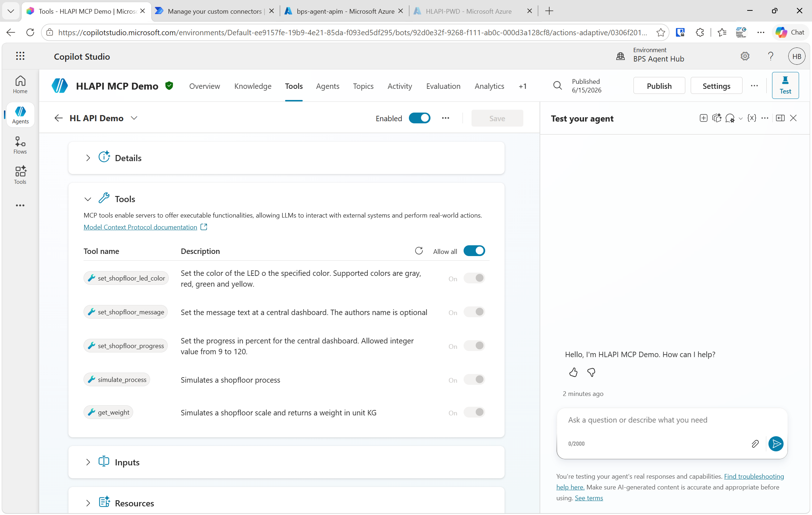812x515 pixels.
Task: Open Agents in the left sidebar
Action: 20,115
